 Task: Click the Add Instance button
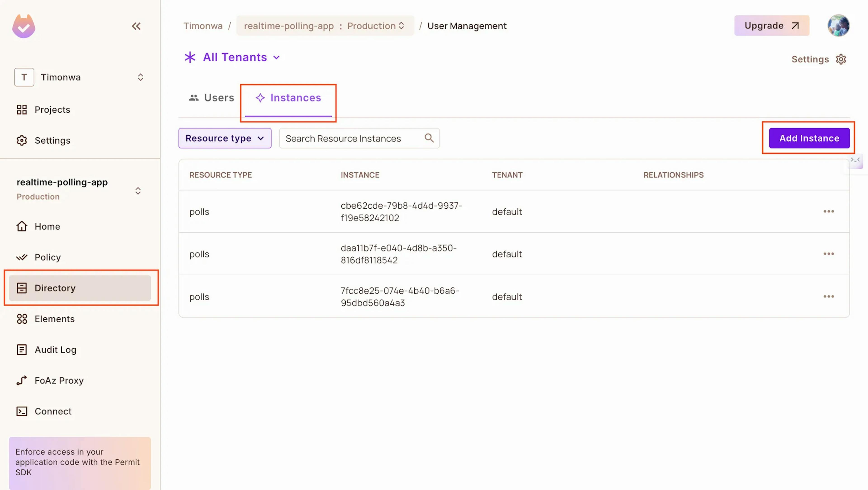(809, 138)
